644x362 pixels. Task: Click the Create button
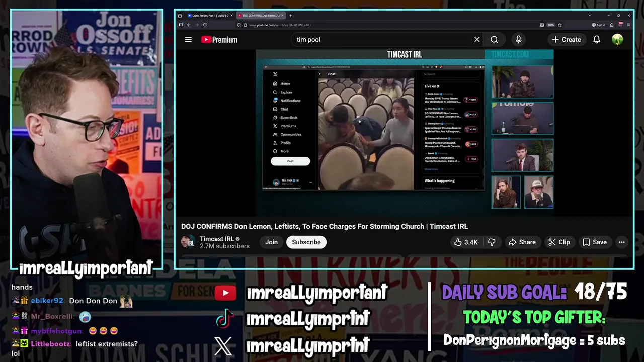(x=567, y=39)
